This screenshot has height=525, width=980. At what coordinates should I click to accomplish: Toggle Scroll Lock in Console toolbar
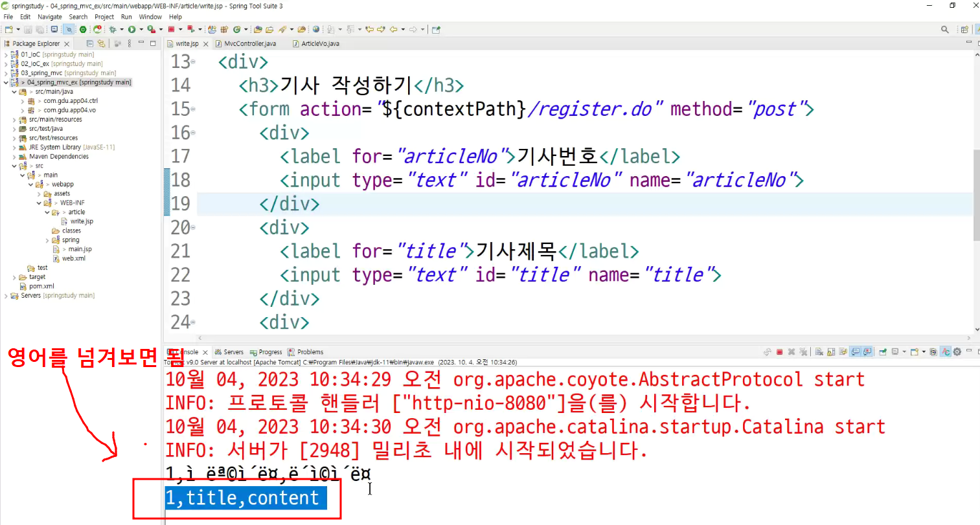click(831, 352)
